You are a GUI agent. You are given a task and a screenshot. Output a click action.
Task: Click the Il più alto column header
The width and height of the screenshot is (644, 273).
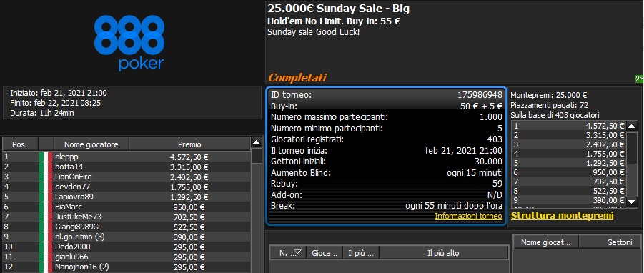pyautogui.click(x=444, y=253)
